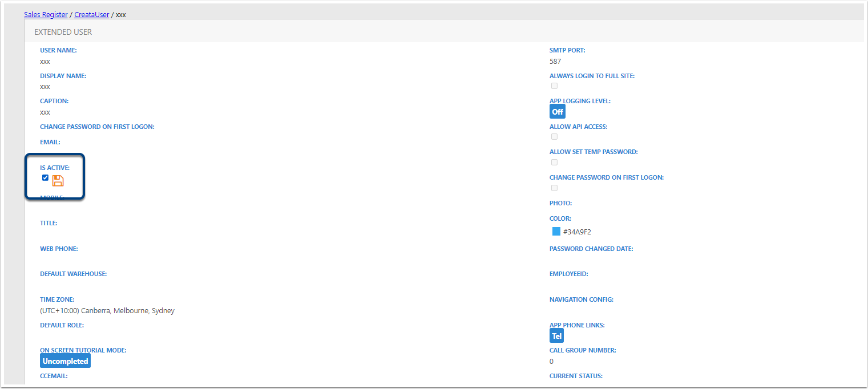
Task: Click the Off button under App Logging Level
Action: 558,112
